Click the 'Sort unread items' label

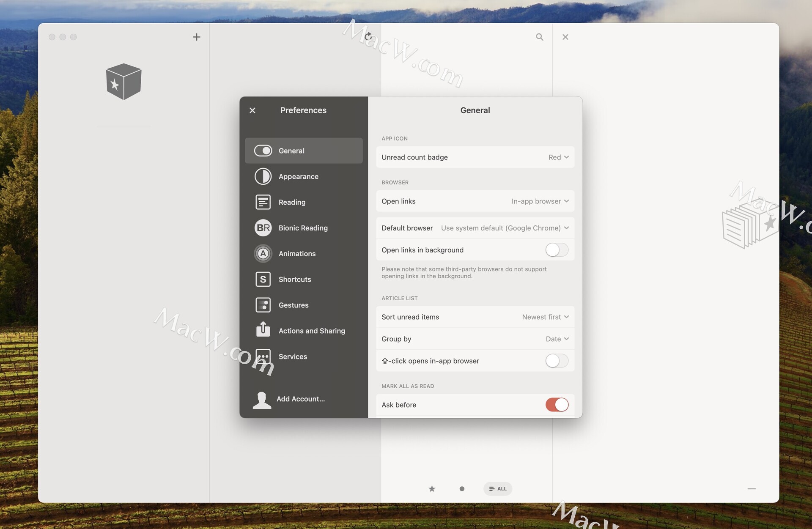410,317
